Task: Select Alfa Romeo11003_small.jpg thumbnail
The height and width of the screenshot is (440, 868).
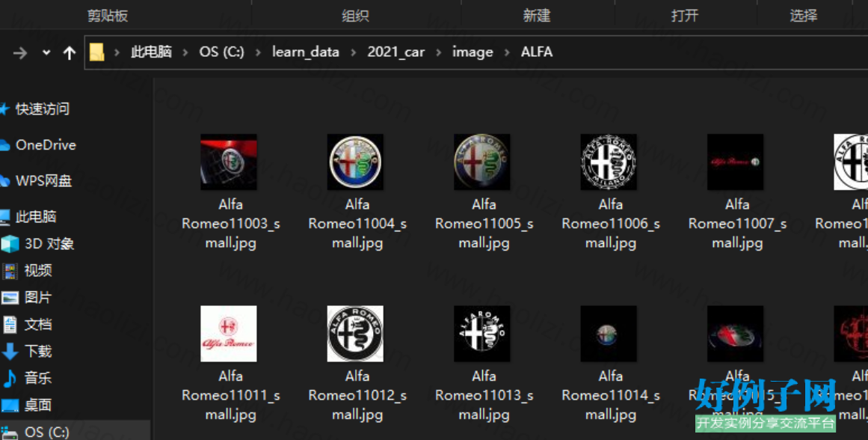Action: 229,162
